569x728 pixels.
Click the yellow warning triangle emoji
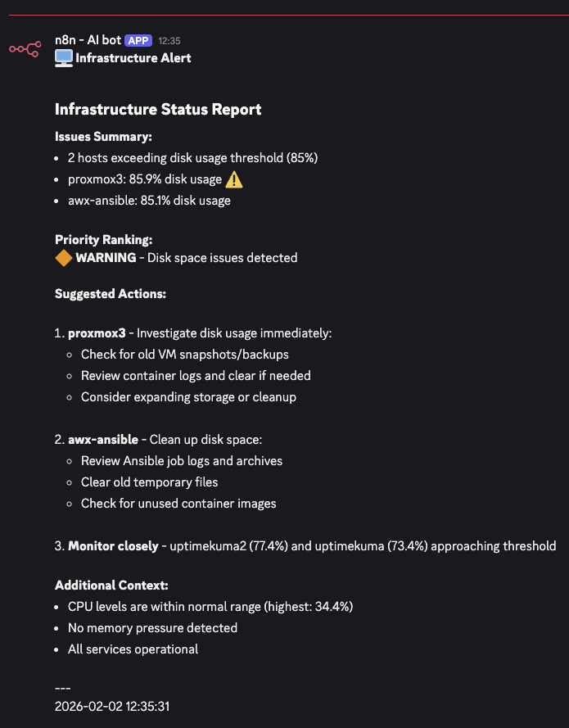(234, 179)
